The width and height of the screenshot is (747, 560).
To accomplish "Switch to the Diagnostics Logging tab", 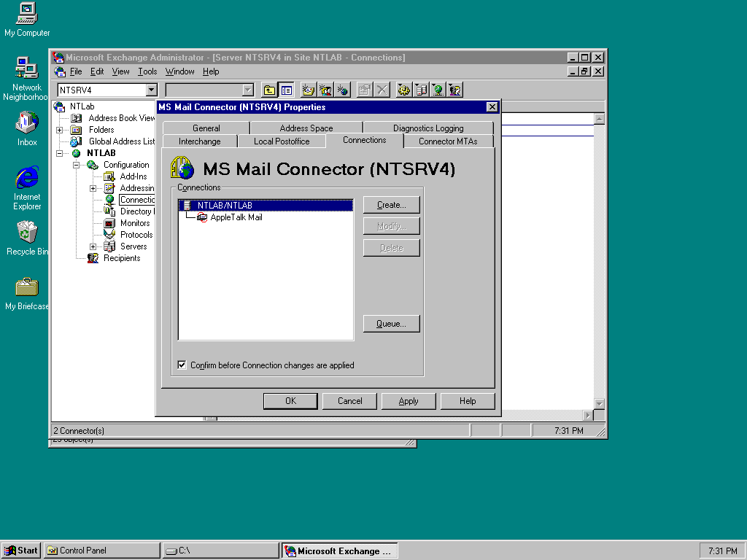I will pos(428,128).
